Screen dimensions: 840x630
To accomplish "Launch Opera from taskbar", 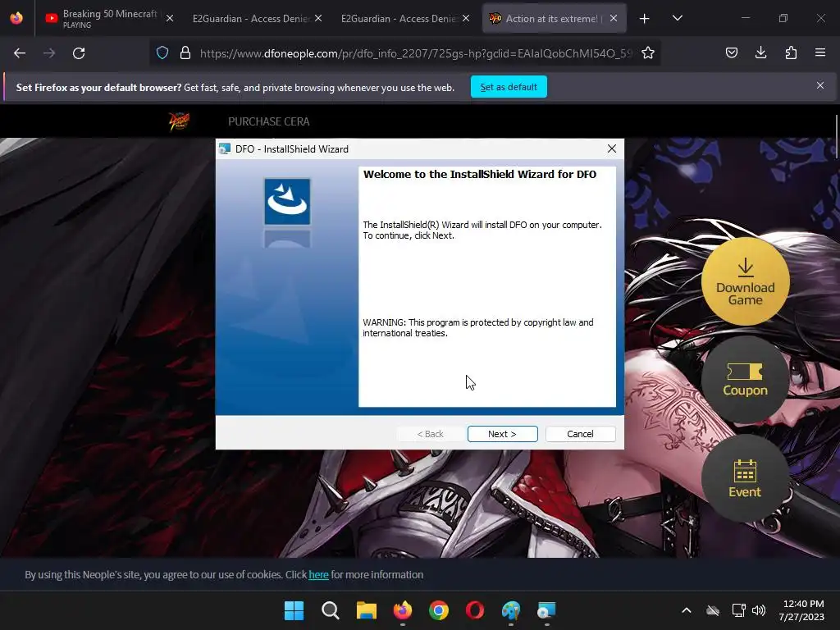I will (x=475, y=610).
